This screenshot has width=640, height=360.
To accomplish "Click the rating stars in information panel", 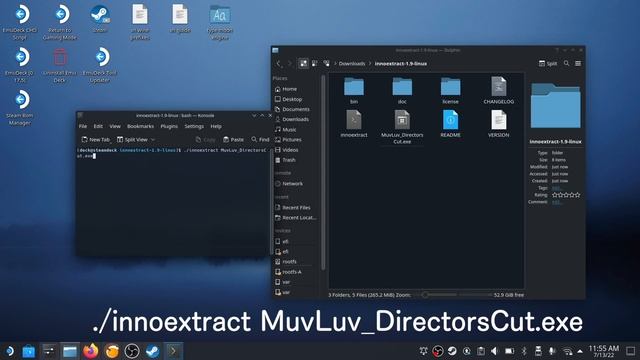I will (566, 195).
